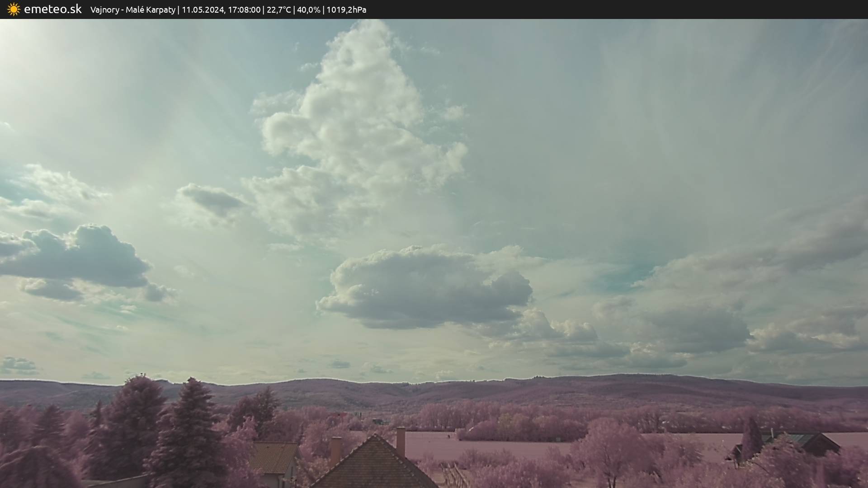Click the 40,0% humidity reading
This screenshot has width=868, height=488.
coord(308,9)
